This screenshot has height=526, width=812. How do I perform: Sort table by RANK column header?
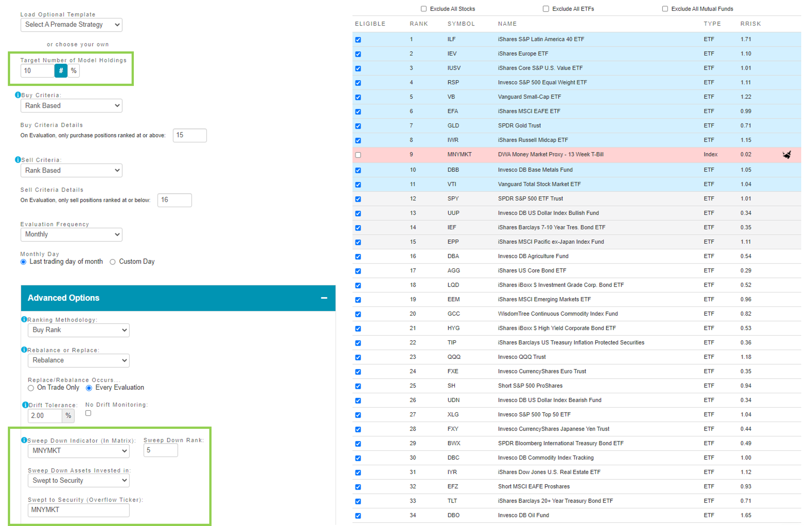419,24
